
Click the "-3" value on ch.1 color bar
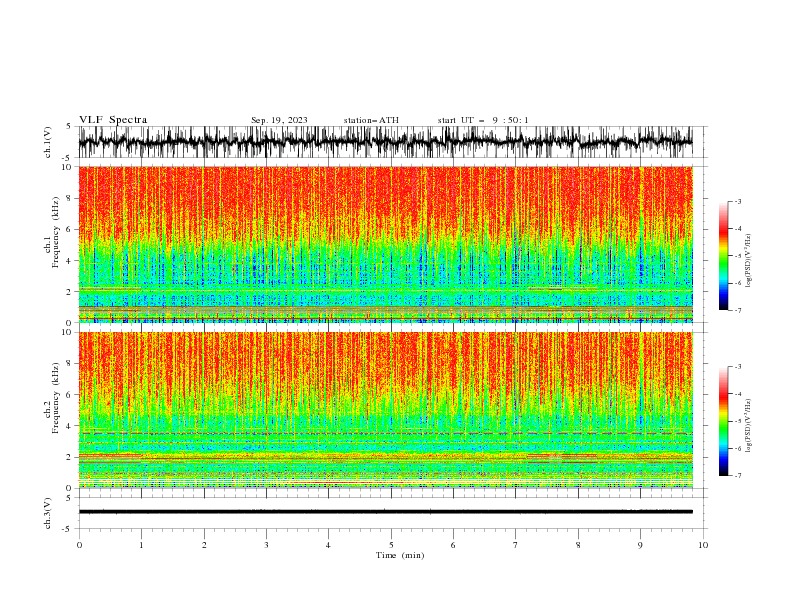tap(737, 201)
